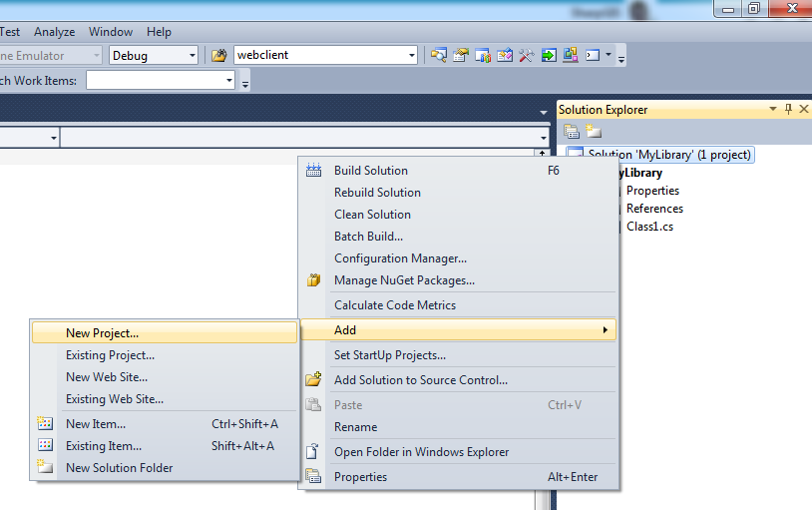Open the webclient find combo box dropdown
Viewport: 812px width, 510px height.
pos(412,55)
